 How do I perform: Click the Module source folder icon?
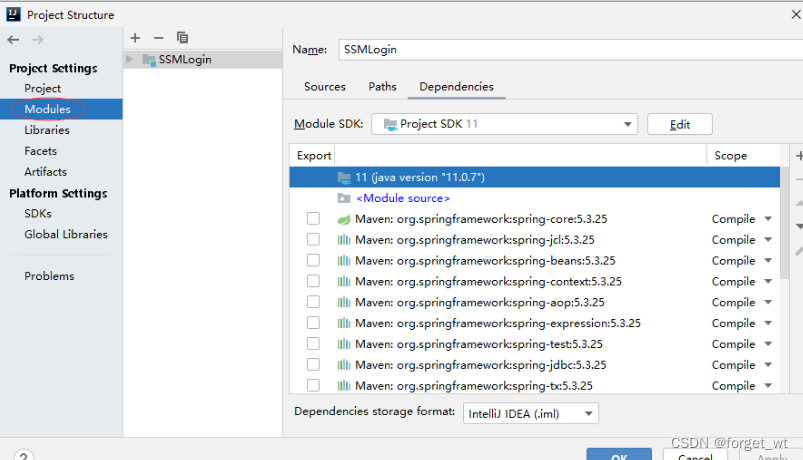[x=344, y=198]
